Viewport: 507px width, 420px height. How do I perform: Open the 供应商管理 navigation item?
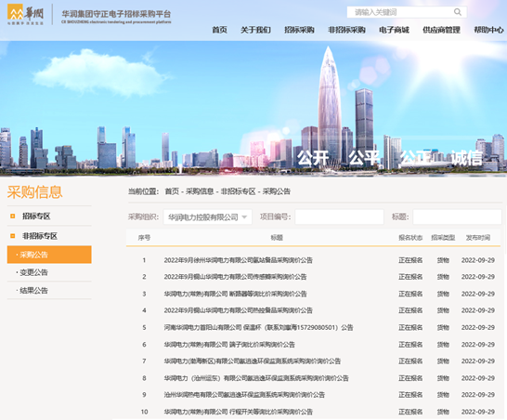tap(441, 30)
